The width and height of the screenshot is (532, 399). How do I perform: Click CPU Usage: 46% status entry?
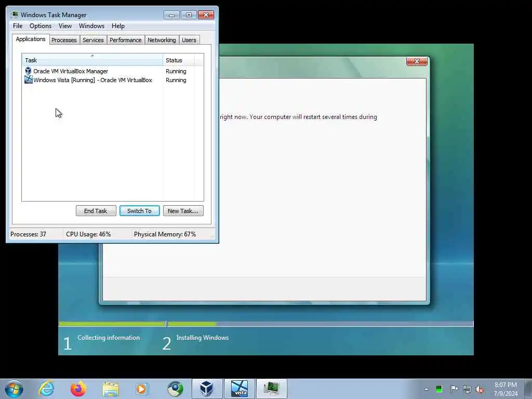click(x=88, y=234)
